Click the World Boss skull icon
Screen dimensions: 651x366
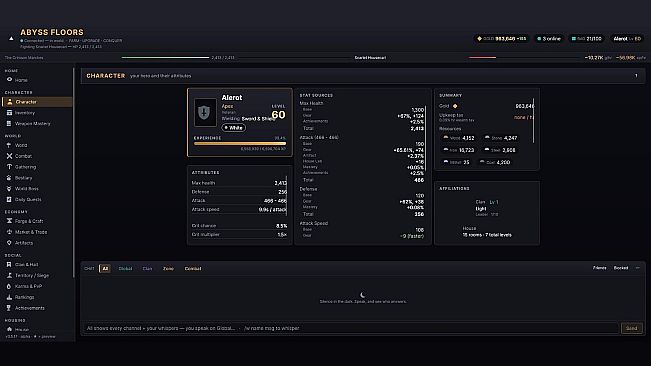[x=9, y=188]
